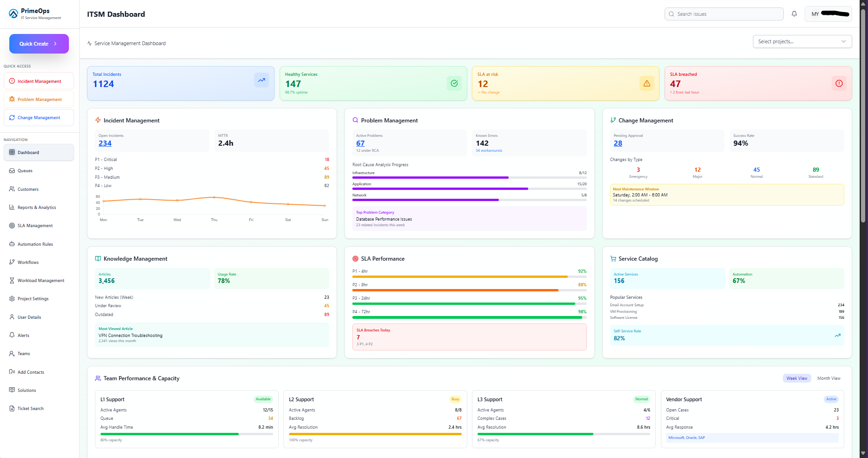This screenshot has height=458, width=868.
Task: Click the 234 open incidents link
Action: click(x=105, y=143)
